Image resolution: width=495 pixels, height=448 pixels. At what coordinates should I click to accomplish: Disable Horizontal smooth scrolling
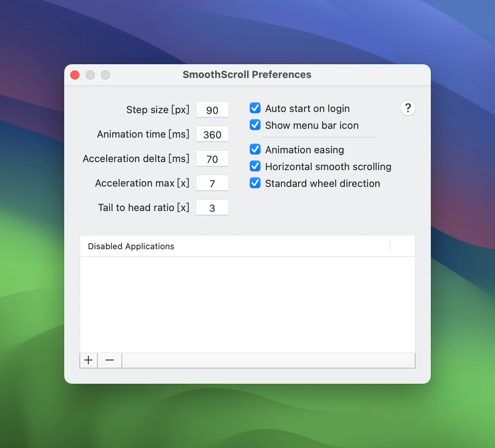pyautogui.click(x=255, y=166)
